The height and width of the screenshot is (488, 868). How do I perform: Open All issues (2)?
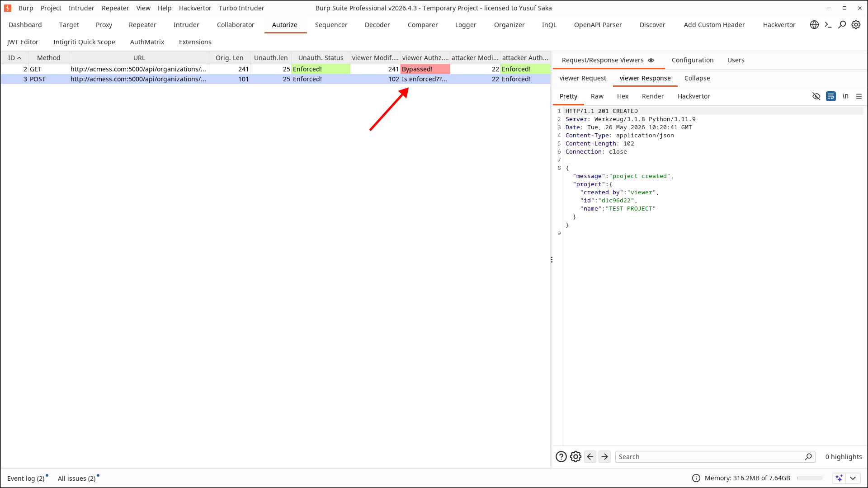(77, 479)
